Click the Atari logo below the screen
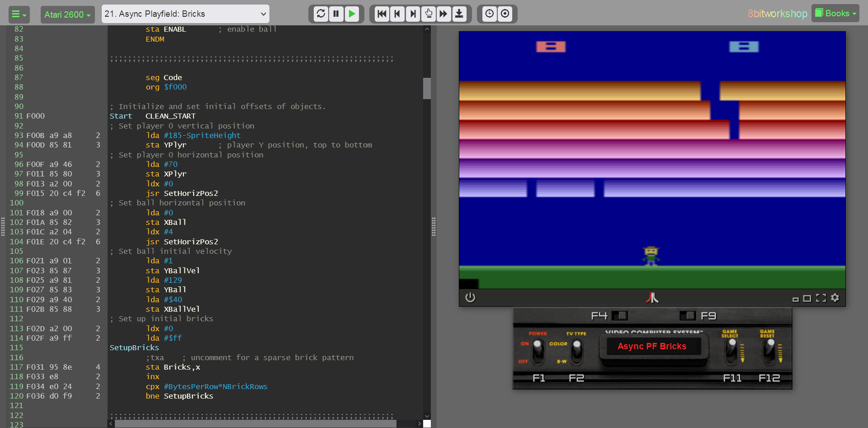This screenshot has height=428, width=868. pyautogui.click(x=652, y=297)
